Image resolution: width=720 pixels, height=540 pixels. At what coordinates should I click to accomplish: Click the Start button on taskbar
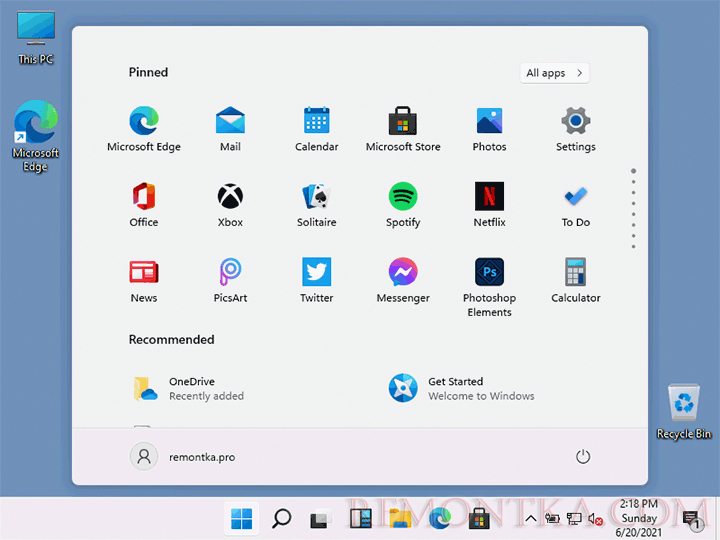(x=242, y=519)
